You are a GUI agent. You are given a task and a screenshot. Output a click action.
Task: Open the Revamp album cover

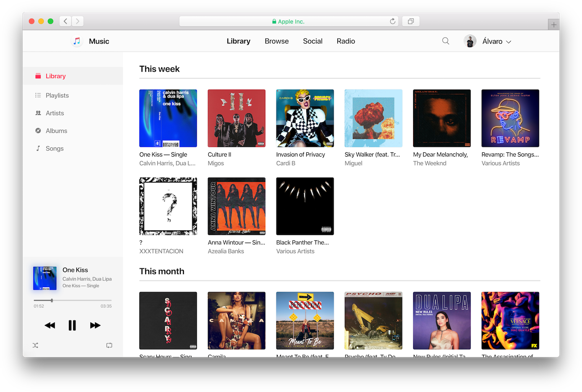510,118
